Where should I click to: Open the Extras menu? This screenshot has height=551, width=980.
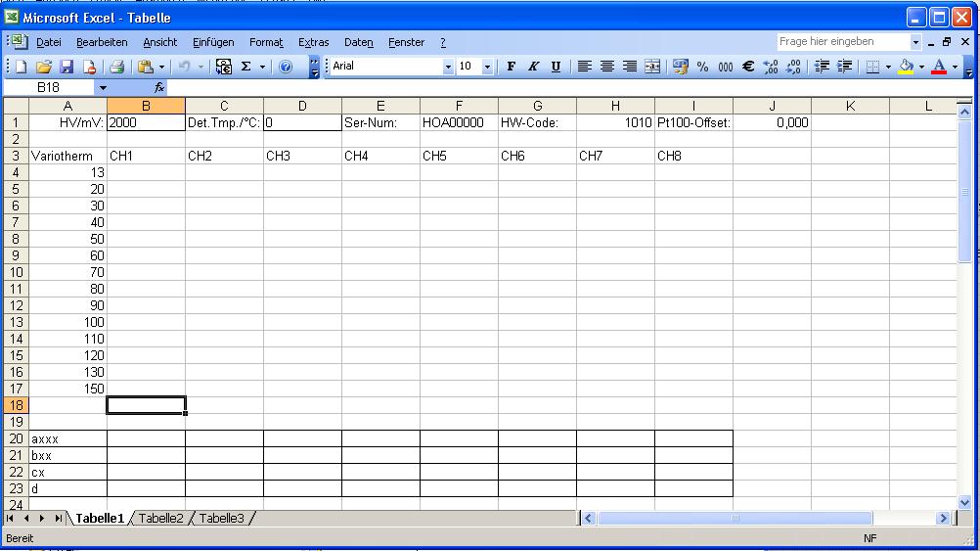[313, 42]
